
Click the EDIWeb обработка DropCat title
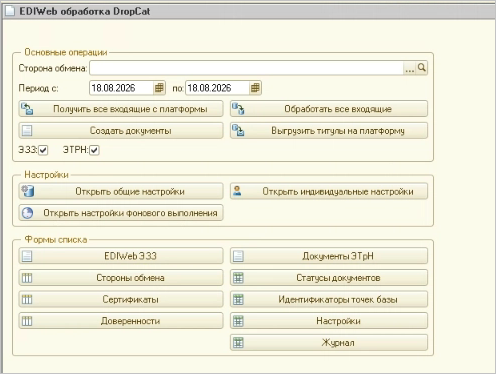85,11
